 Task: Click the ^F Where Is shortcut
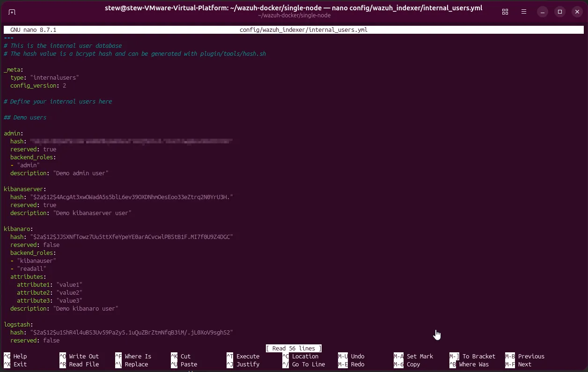pos(133,357)
